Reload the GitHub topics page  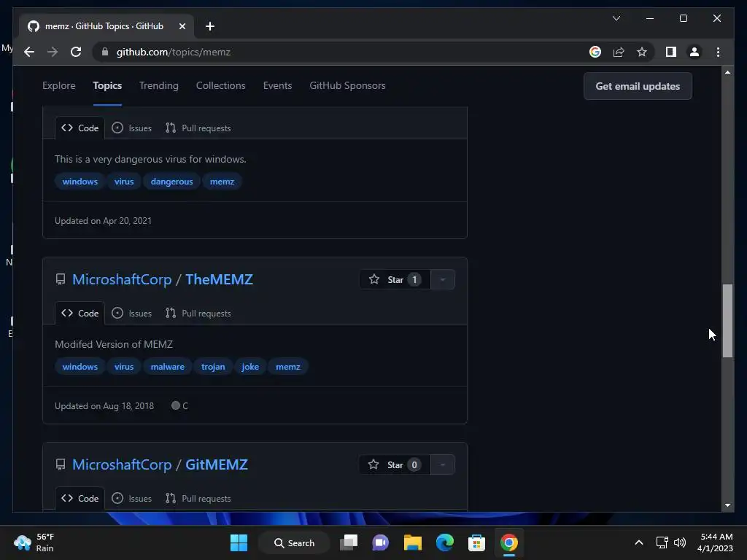[76, 52]
